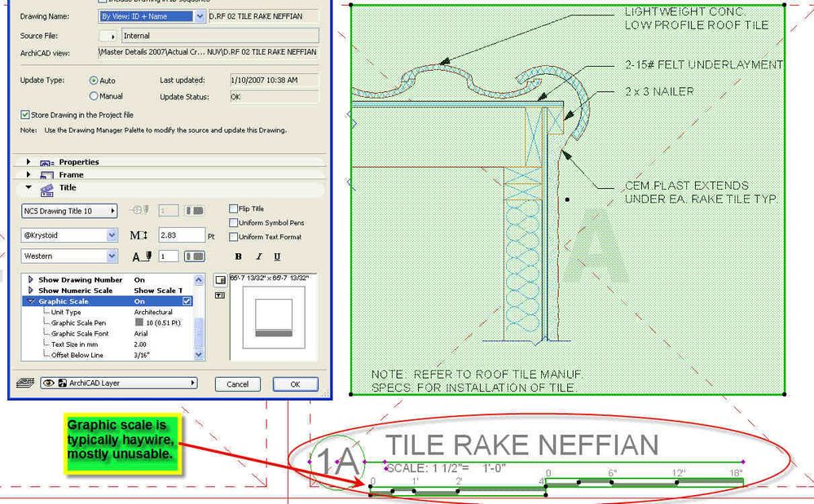The height and width of the screenshot is (504, 814).
Task: Click the Architectural unit value
Action: tap(153, 312)
